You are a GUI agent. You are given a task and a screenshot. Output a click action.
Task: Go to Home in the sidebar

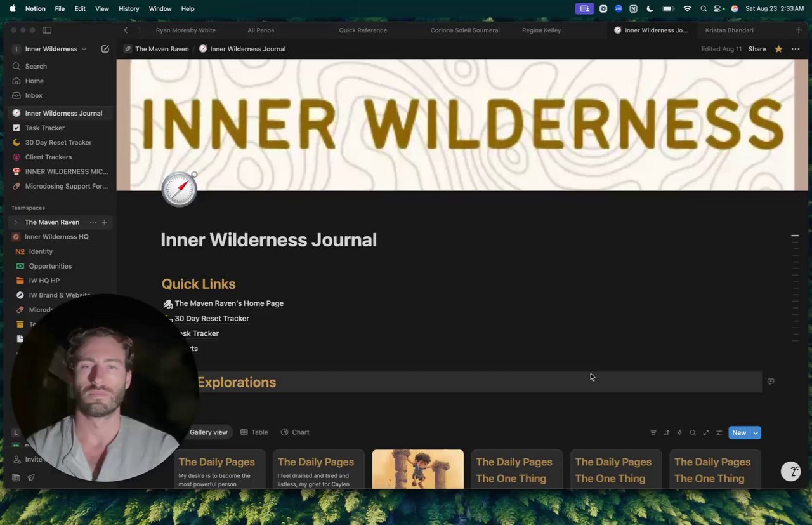[x=34, y=81]
